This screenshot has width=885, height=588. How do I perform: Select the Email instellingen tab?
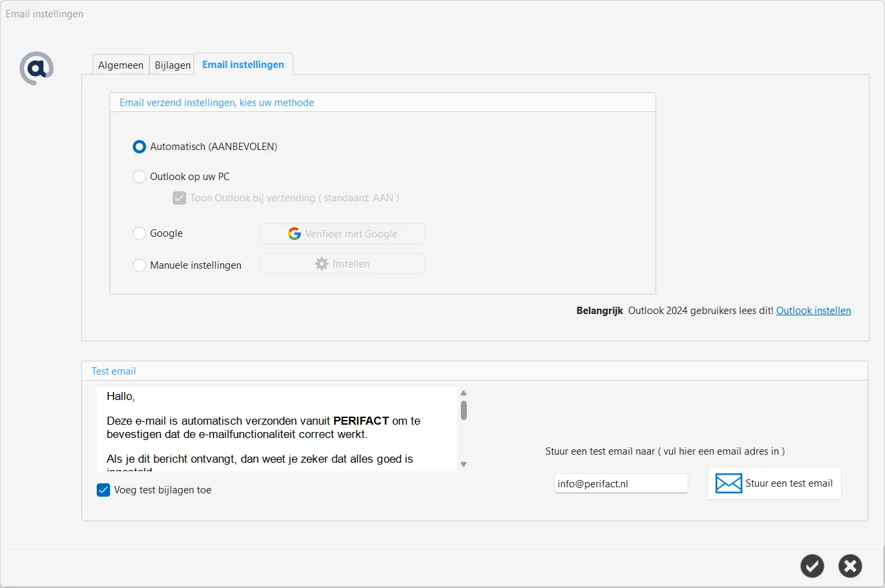pos(243,64)
